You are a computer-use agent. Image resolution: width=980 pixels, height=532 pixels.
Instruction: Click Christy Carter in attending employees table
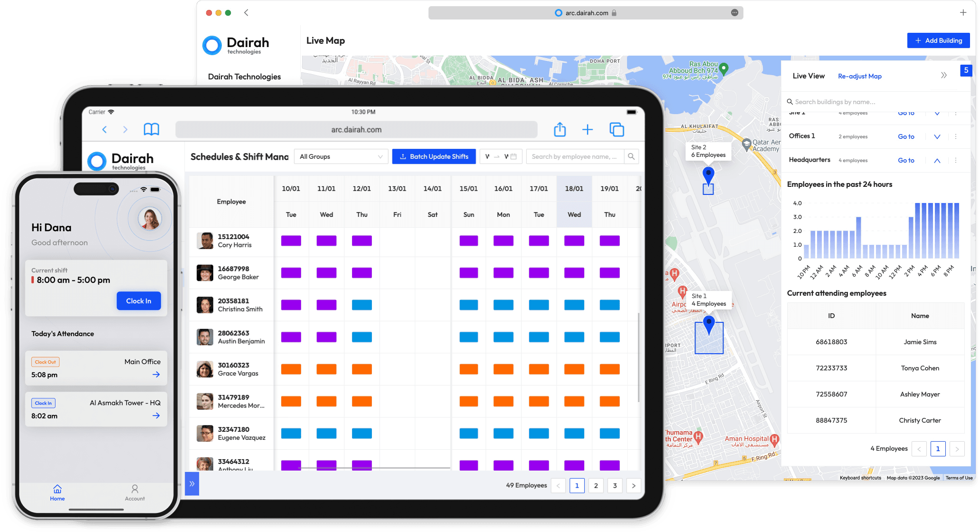click(x=920, y=420)
